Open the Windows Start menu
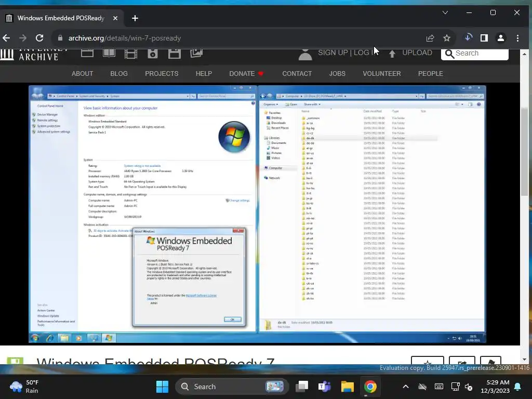 click(x=162, y=387)
